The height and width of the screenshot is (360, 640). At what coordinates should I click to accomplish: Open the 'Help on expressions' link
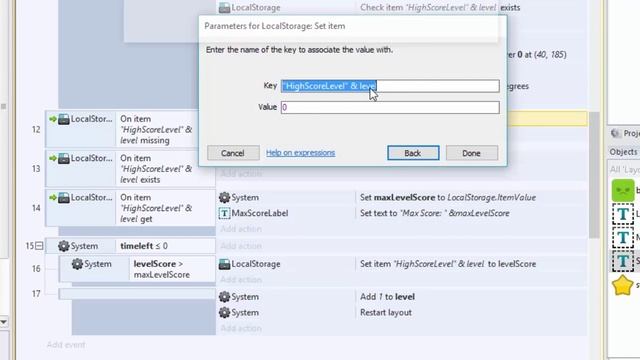300,153
